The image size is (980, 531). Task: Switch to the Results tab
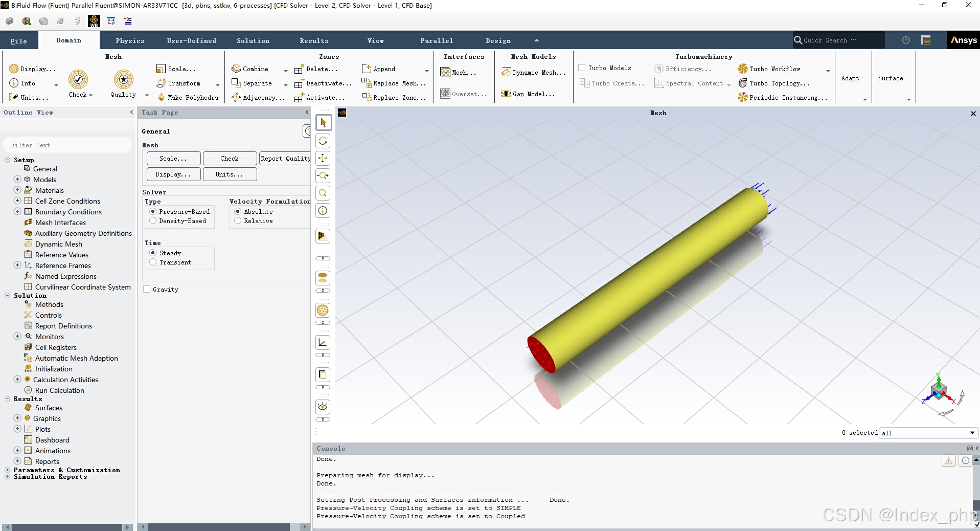pyautogui.click(x=314, y=41)
